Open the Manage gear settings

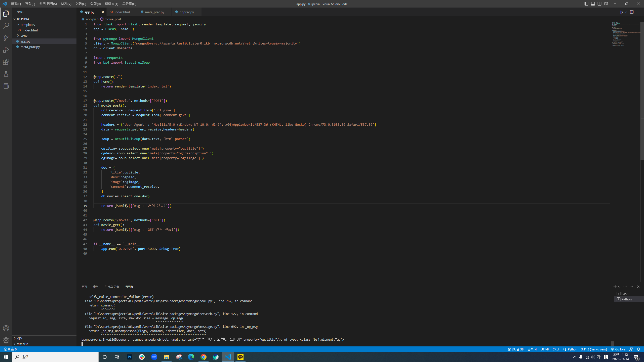tap(6, 340)
